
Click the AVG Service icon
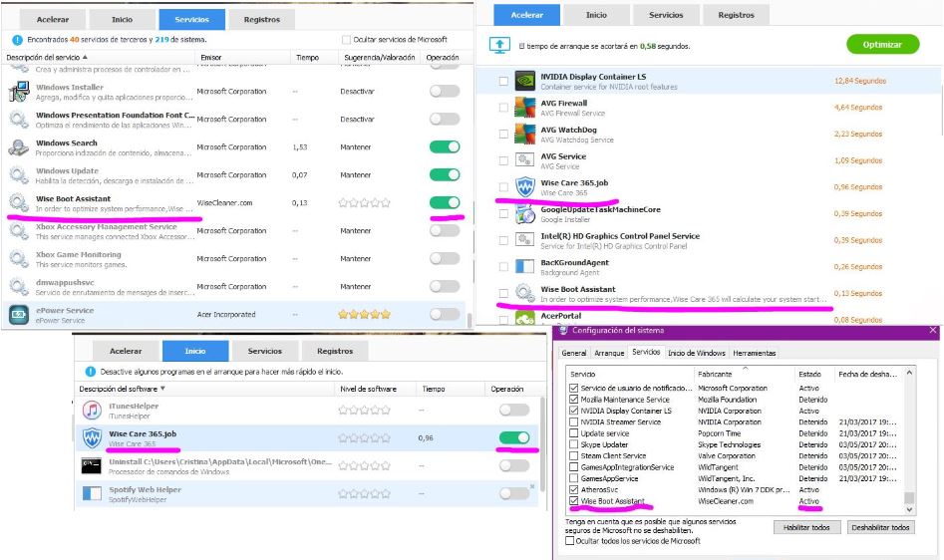point(525,160)
